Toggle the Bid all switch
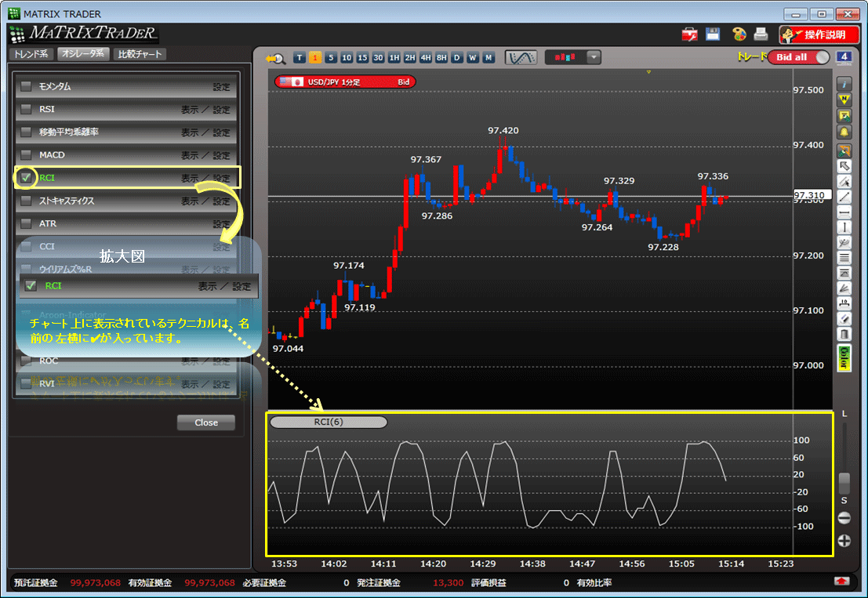The image size is (868, 598). point(798,57)
